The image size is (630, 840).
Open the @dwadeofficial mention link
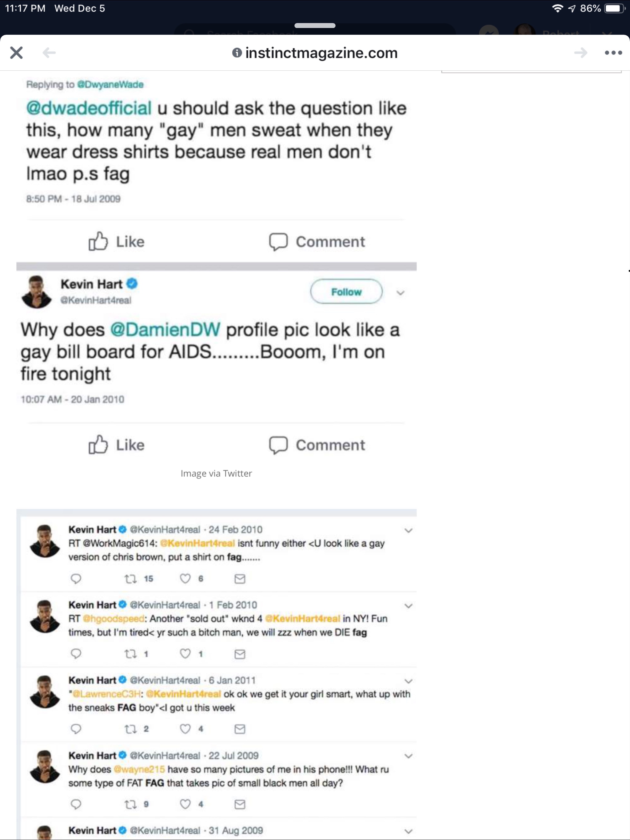click(x=89, y=108)
